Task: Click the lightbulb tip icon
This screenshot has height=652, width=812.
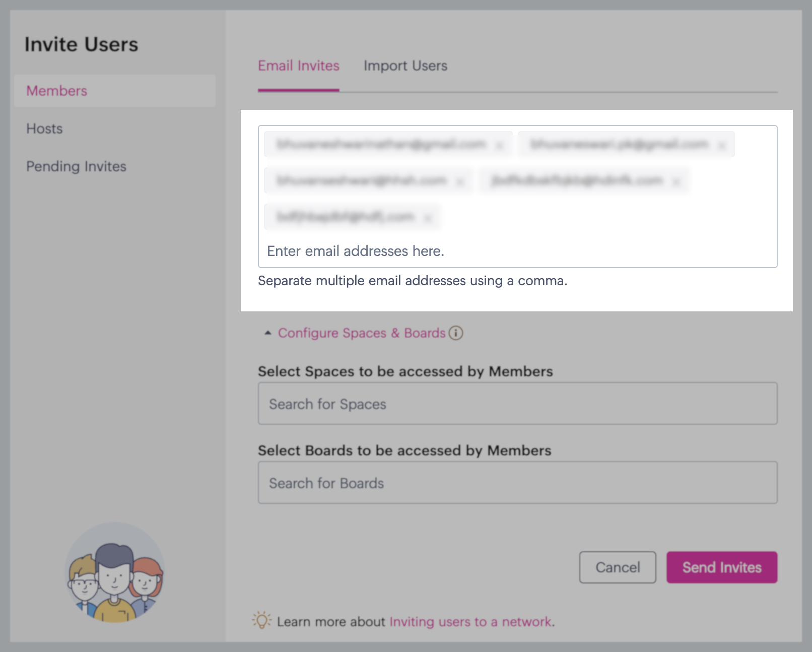Action: click(x=261, y=620)
